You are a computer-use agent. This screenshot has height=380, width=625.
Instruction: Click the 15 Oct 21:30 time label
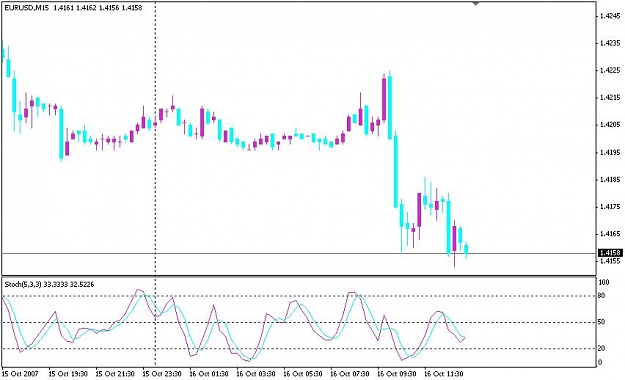tap(115, 374)
